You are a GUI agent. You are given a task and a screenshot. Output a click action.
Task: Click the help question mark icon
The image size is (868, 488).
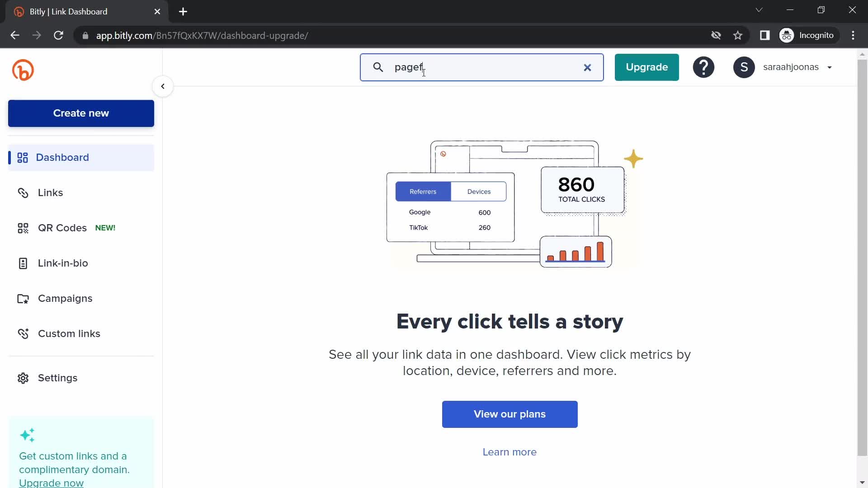pos(703,67)
